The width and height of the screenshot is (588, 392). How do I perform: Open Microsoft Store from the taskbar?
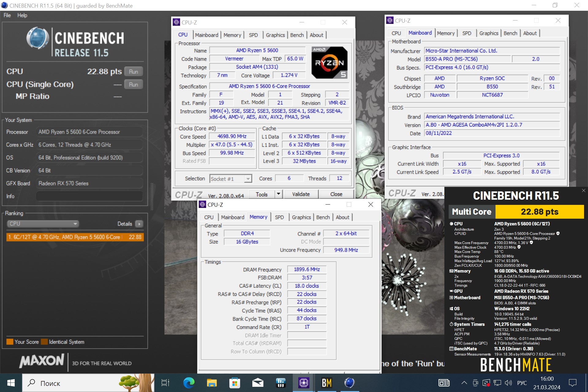tap(235, 383)
